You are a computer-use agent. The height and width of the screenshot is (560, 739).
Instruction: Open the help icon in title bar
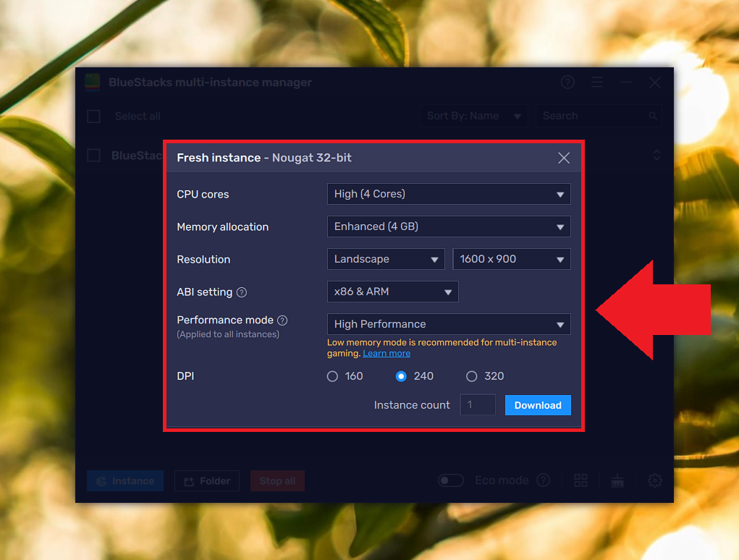[x=568, y=82]
